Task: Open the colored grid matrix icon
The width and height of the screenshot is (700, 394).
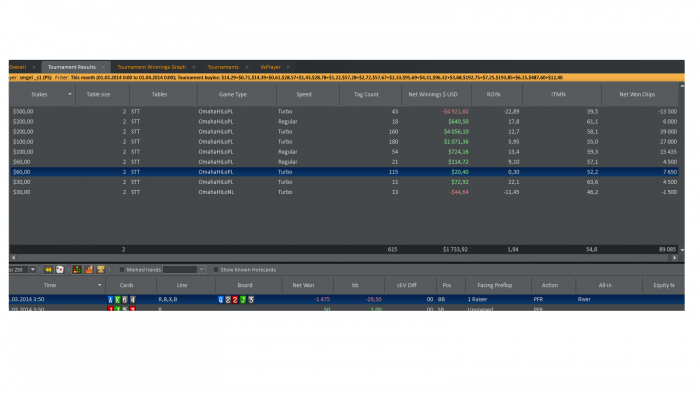Action: (77, 270)
